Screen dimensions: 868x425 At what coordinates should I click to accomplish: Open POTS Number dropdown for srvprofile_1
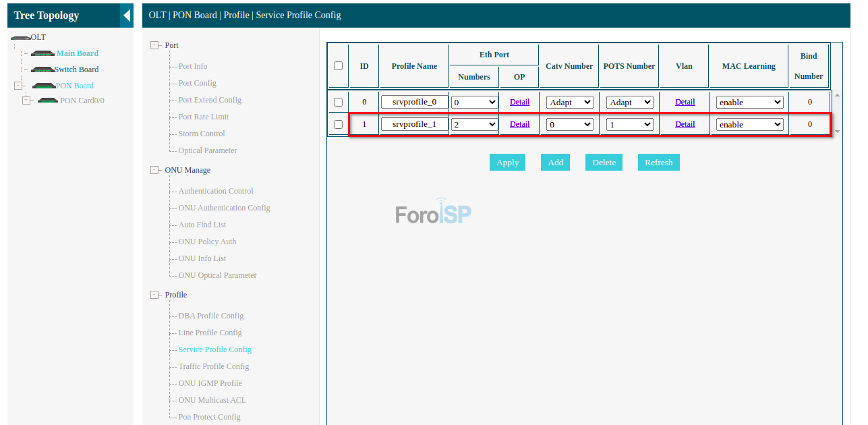tap(629, 125)
